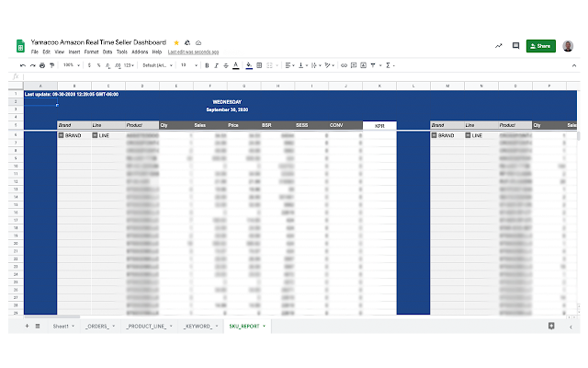Open the Last edit was seconds ago link

point(193,52)
